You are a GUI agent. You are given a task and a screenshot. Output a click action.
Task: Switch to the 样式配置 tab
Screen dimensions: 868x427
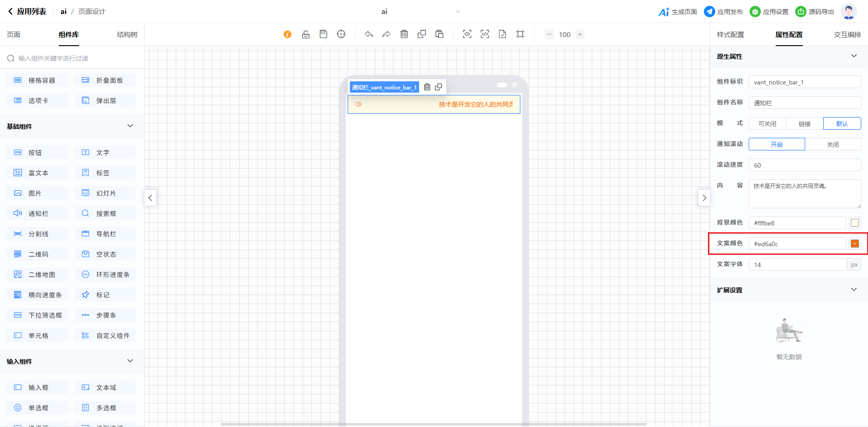point(730,35)
